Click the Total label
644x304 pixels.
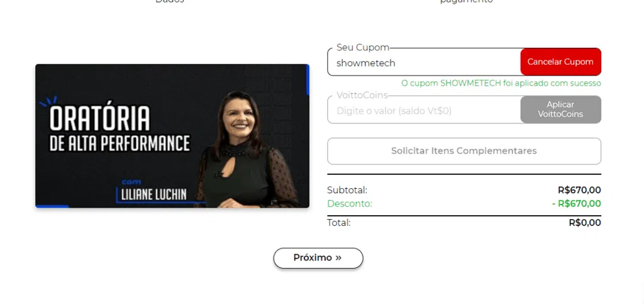pyautogui.click(x=339, y=223)
